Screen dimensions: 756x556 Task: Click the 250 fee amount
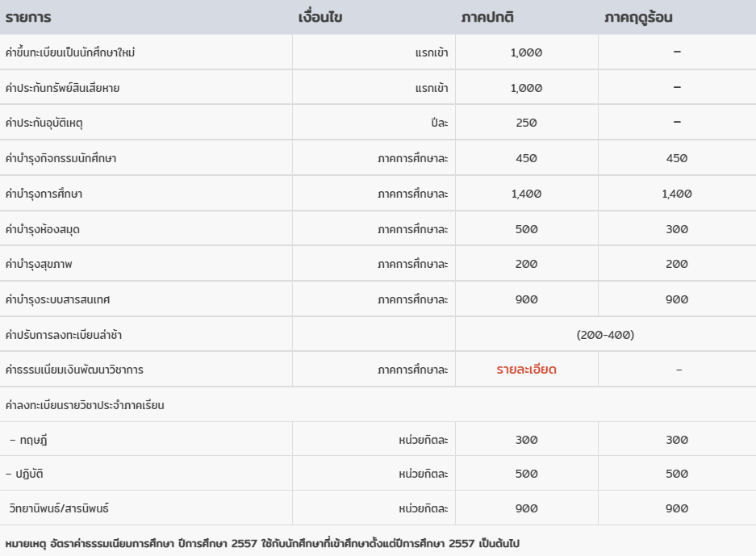[x=526, y=123]
